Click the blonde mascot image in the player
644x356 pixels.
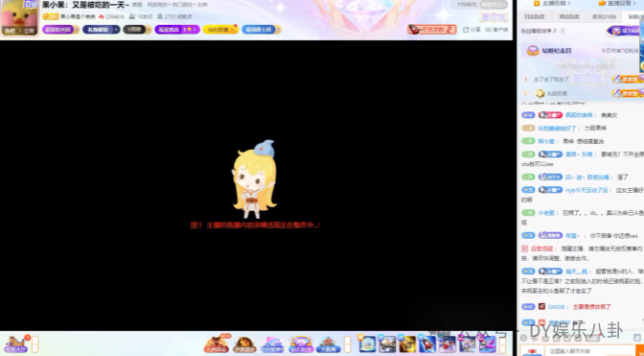[255, 179]
